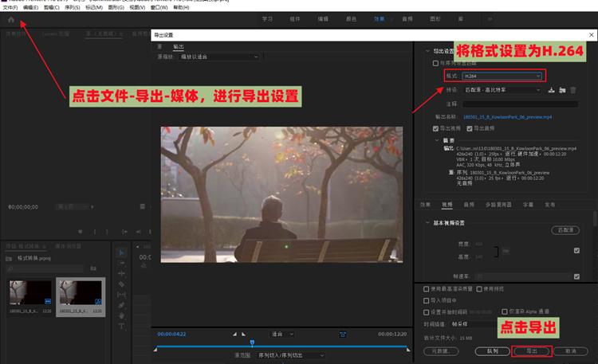
Task: Click the new bin folder icon next to project search
Action: 93,268
